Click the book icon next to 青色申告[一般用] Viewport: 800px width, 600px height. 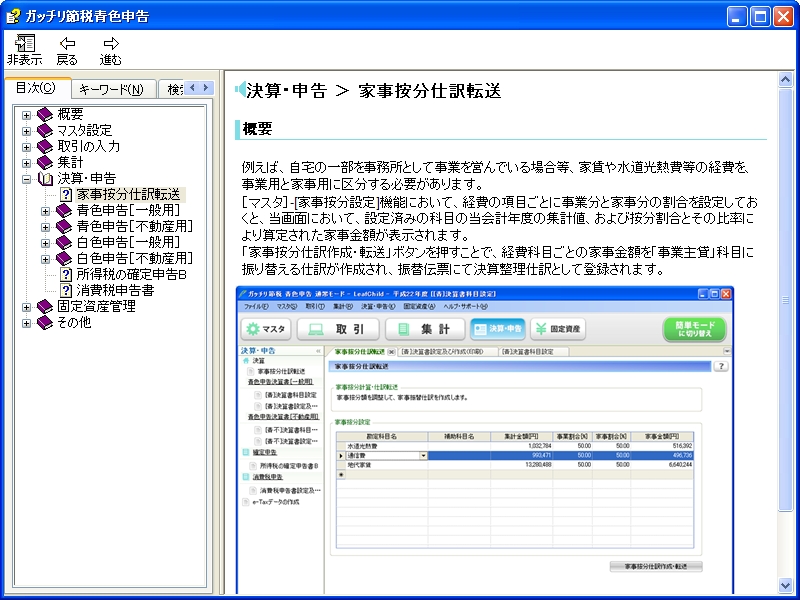pyautogui.click(x=64, y=210)
